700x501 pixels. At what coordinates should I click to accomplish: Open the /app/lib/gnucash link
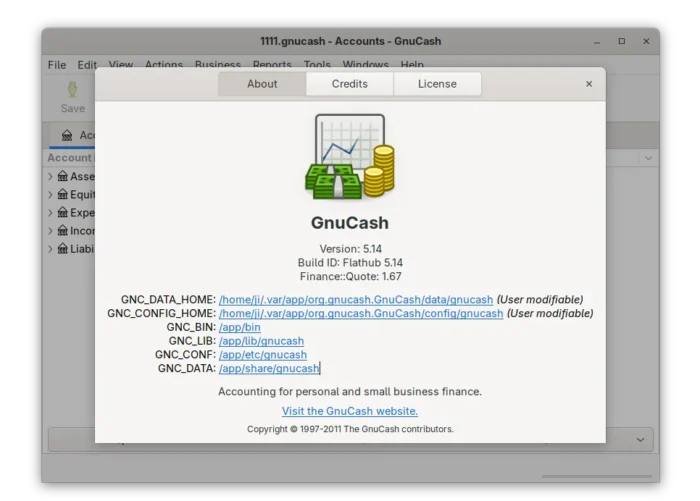pyautogui.click(x=261, y=341)
